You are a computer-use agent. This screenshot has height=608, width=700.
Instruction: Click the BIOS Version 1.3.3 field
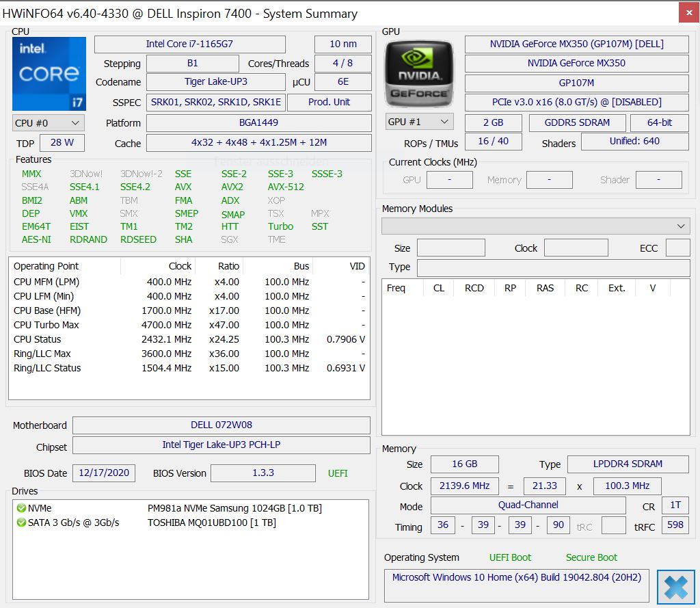pyautogui.click(x=262, y=473)
